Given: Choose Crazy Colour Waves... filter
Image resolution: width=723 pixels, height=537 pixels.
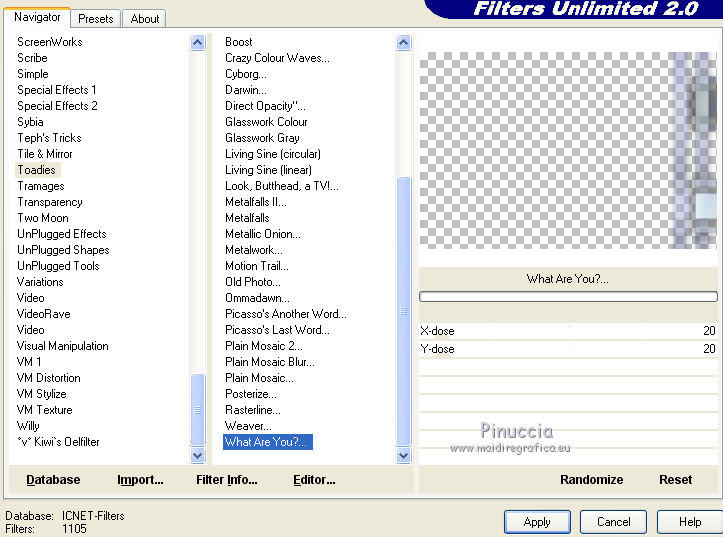Looking at the screenshot, I should [x=277, y=58].
